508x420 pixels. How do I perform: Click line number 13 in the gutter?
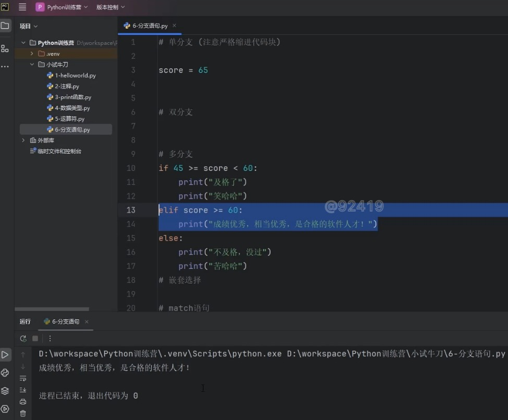pyautogui.click(x=131, y=210)
